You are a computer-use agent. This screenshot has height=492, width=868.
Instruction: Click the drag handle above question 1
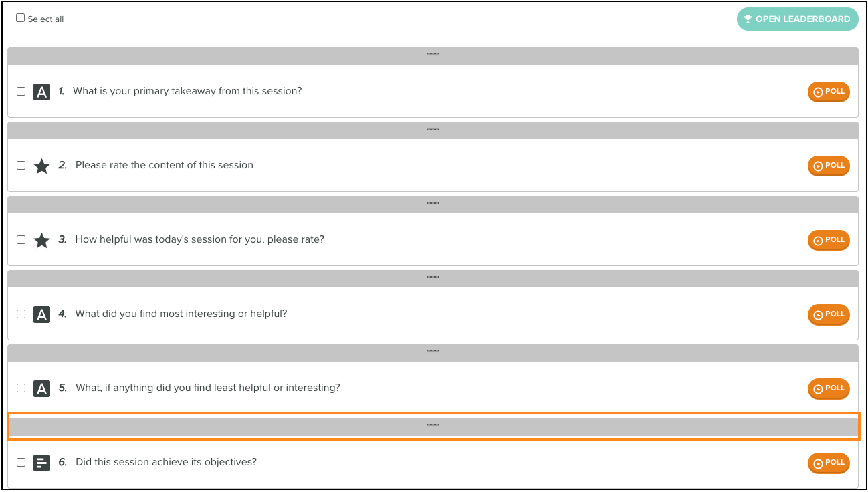[433, 55]
